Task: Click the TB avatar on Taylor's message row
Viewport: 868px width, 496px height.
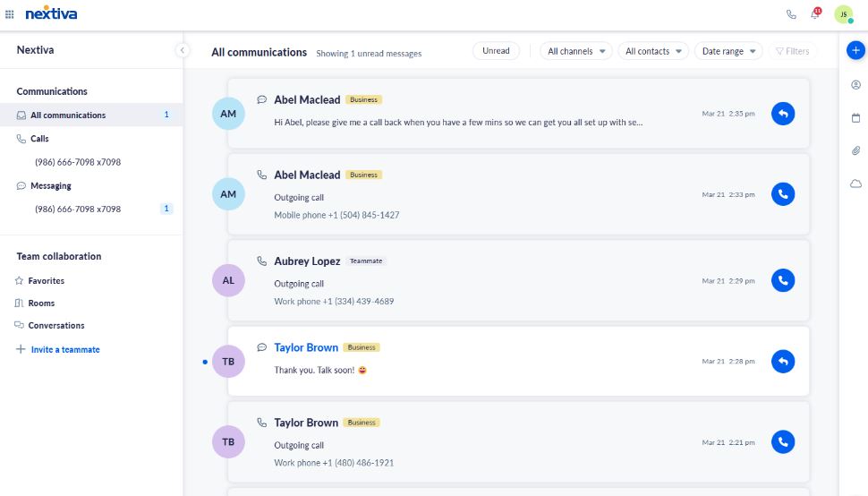Action: point(228,362)
